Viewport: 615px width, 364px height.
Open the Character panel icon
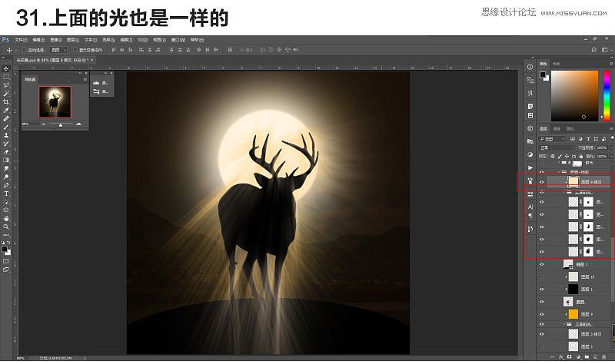pos(530,207)
